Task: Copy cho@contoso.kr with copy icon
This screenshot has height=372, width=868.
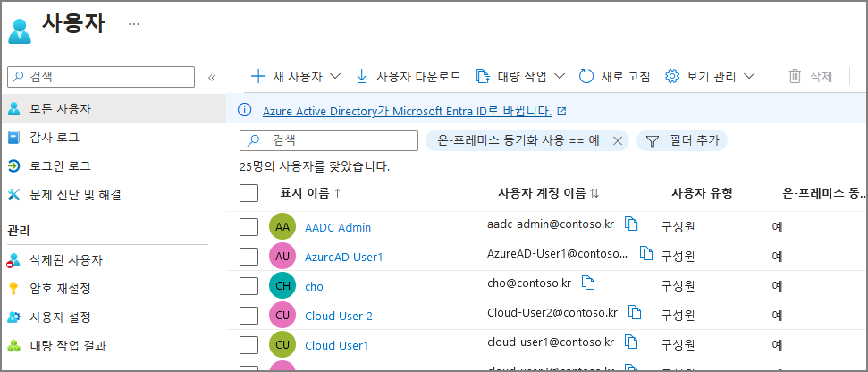Action: pyautogui.click(x=588, y=283)
